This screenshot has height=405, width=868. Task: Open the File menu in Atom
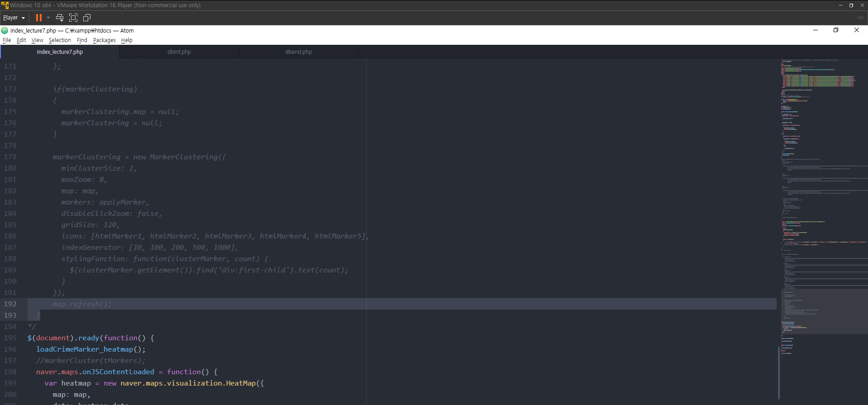click(x=7, y=40)
